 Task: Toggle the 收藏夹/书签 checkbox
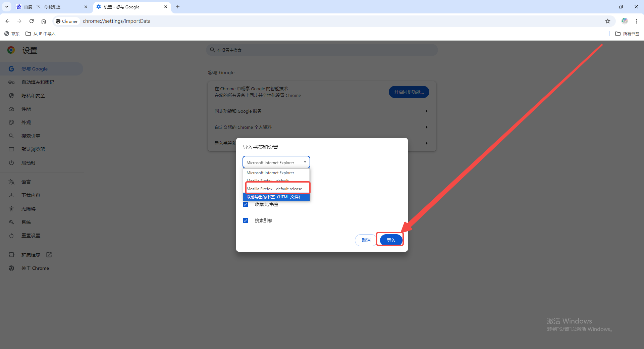pos(246,204)
